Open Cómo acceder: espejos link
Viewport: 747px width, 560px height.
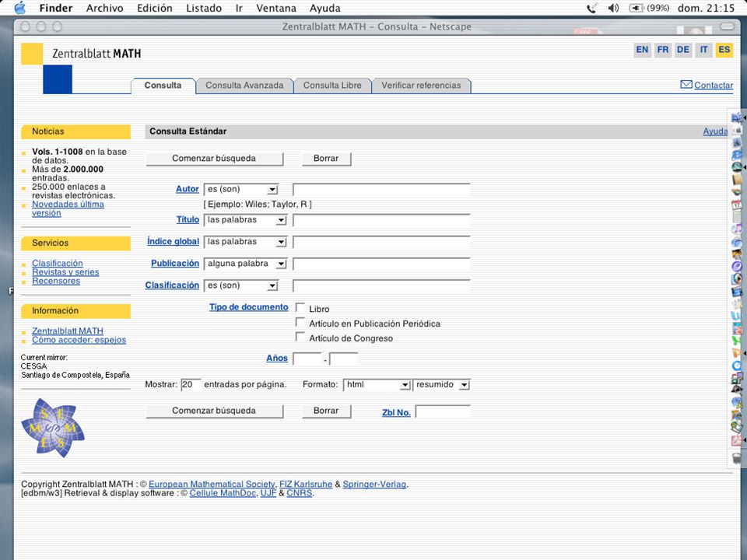point(79,340)
